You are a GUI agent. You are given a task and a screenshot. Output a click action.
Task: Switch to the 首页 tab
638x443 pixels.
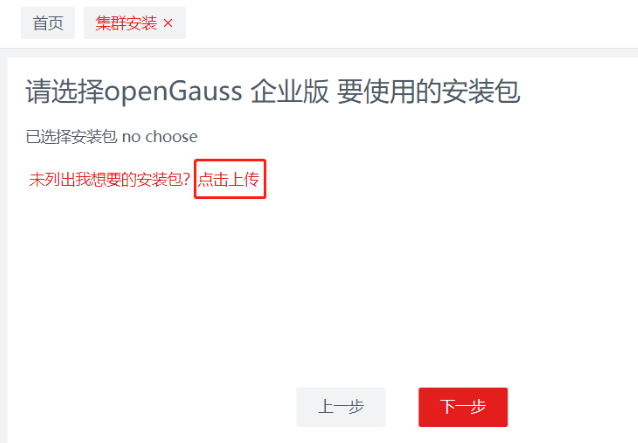click(48, 23)
